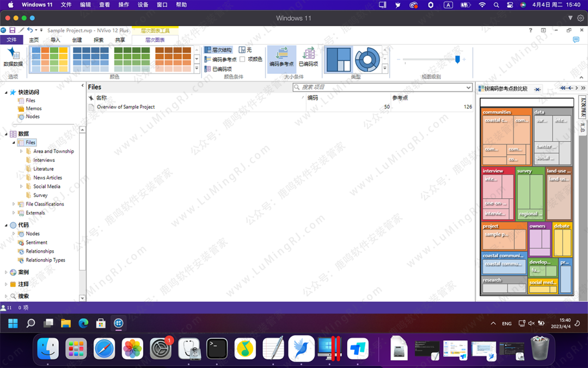The image size is (588, 368).
Task: Click the 文件 file button
Action: (11, 40)
